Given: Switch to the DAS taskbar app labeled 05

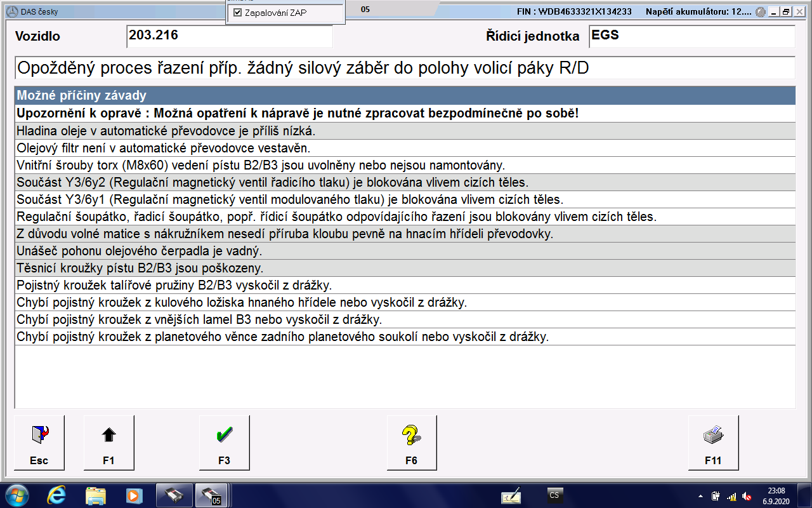Looking at the screenshot, I should click(x=211, y=495).
